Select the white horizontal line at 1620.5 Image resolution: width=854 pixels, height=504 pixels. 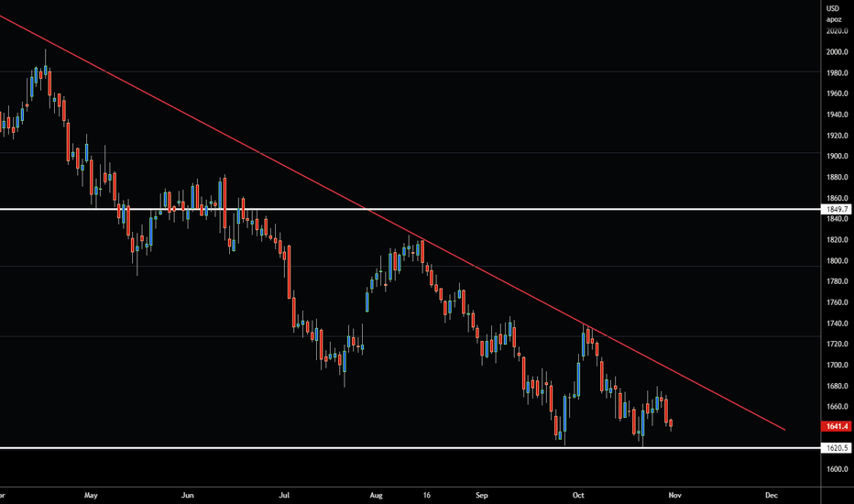(411, 448)
